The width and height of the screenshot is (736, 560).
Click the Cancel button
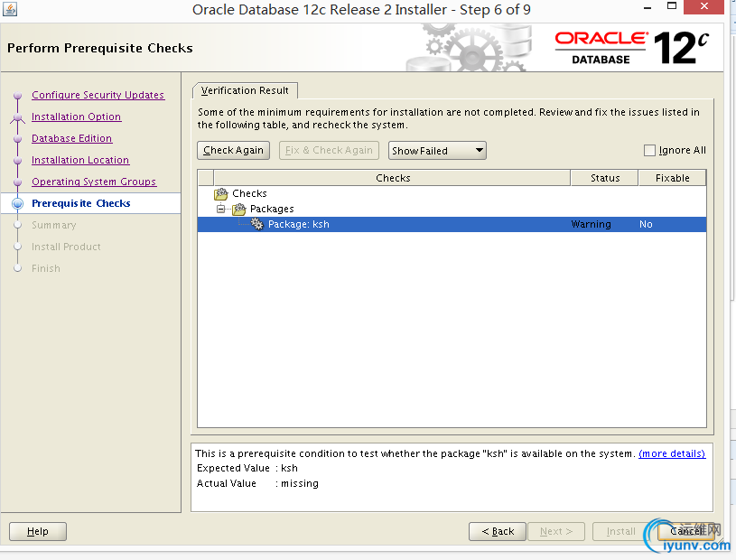686,531
